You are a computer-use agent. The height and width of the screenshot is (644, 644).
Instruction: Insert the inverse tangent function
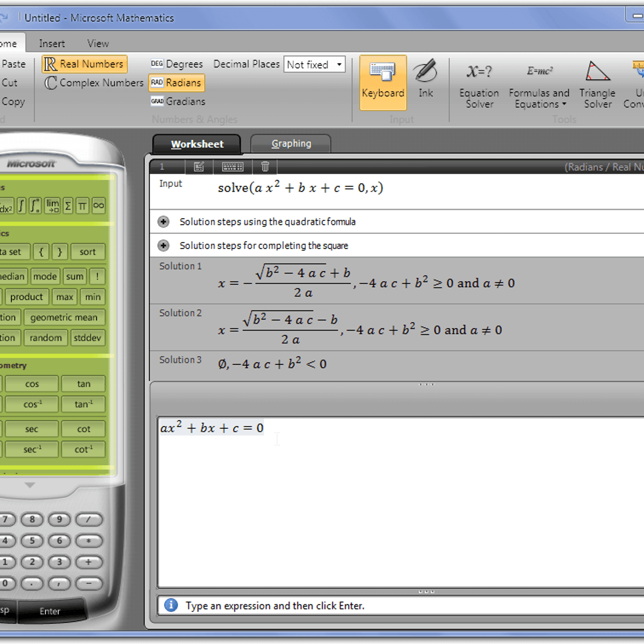84,404
